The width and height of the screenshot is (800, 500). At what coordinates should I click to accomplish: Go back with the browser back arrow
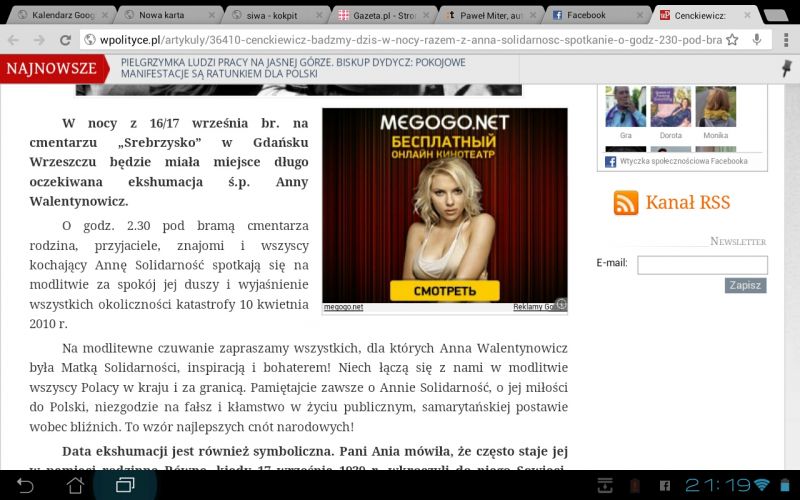[14, 40]
